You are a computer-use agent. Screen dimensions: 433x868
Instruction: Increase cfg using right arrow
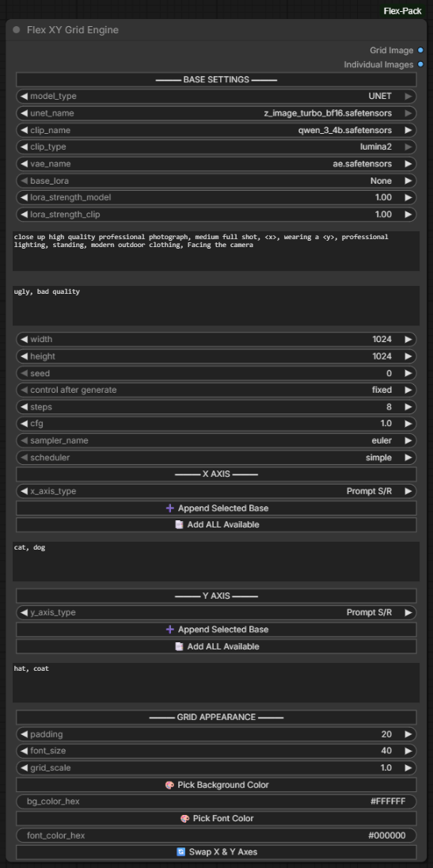click(x=408, y=424)
